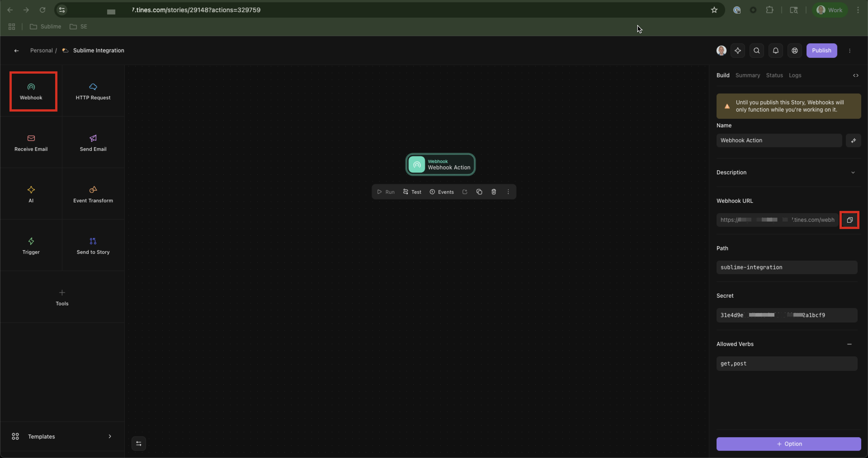This screenshot has width=868, height=458.
Task: Collapse the Allowed Verbs option
Action: pyautogui.click(x=849, y=344)
